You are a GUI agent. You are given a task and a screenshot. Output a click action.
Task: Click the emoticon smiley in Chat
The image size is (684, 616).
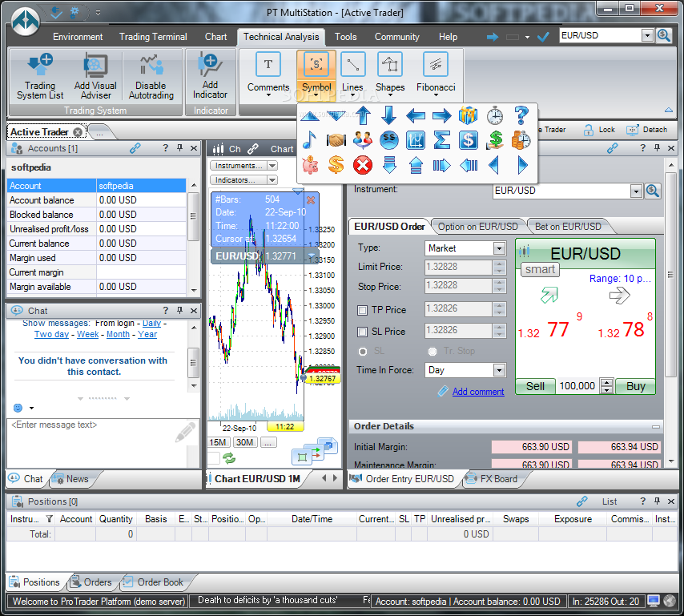(x=18, y=408)
